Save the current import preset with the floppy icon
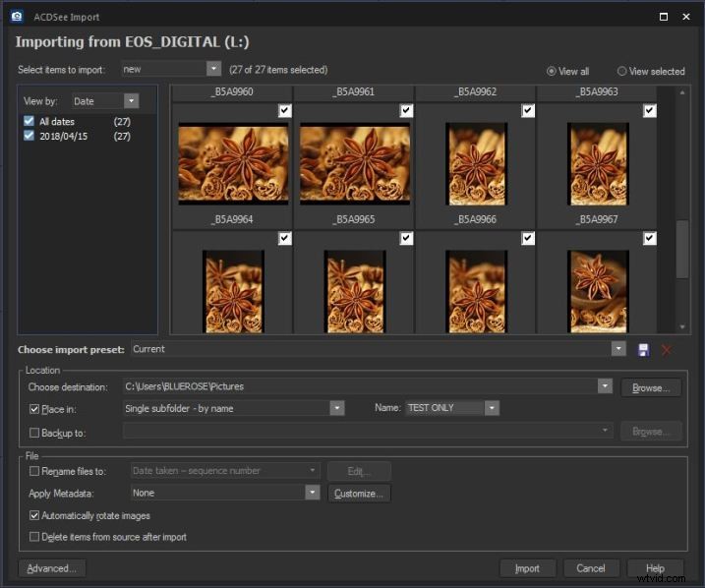Screen dimensions: 705x588 (x=643, y=350)
